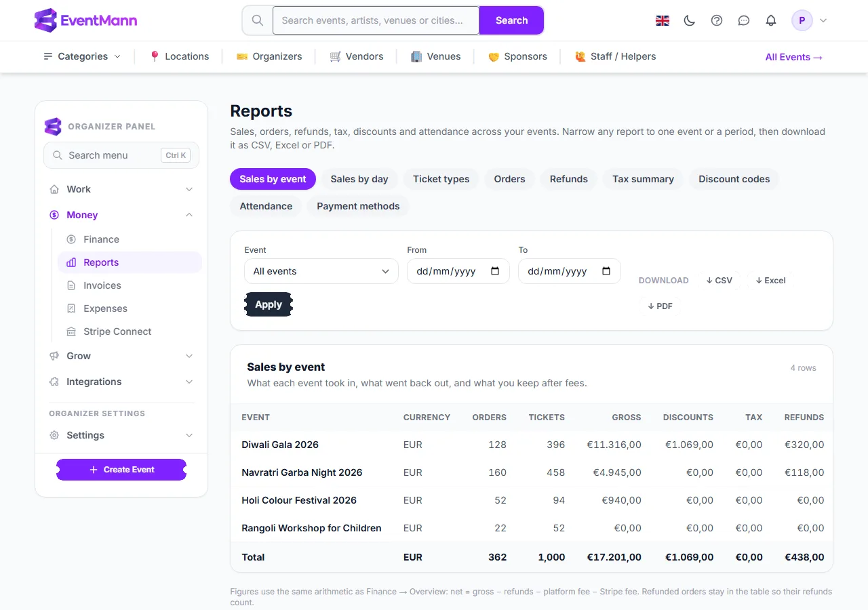Open the language flag selector

pos(663,20)
